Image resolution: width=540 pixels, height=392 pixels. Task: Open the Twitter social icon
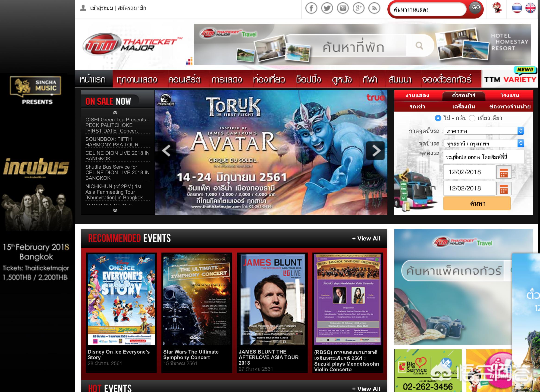pos(327,8)
